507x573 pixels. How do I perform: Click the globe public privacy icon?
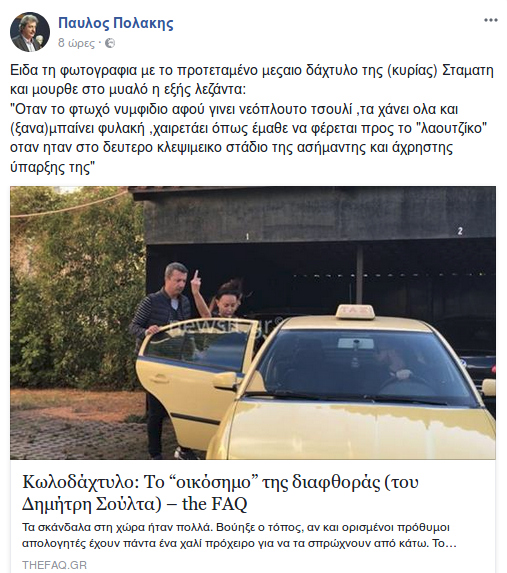click(x=110, y=43)
